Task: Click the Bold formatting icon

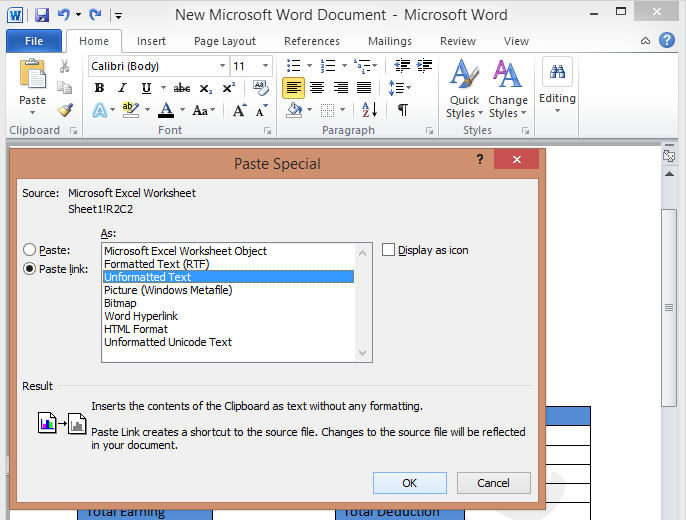Action: point(99,88)
